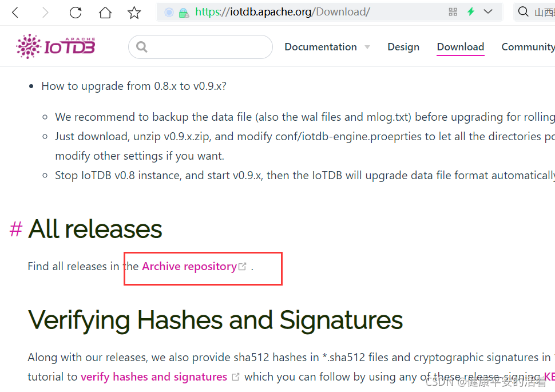Open the Design nav link
This screenshot has height=392, width=555.
[x=403, y=47]
